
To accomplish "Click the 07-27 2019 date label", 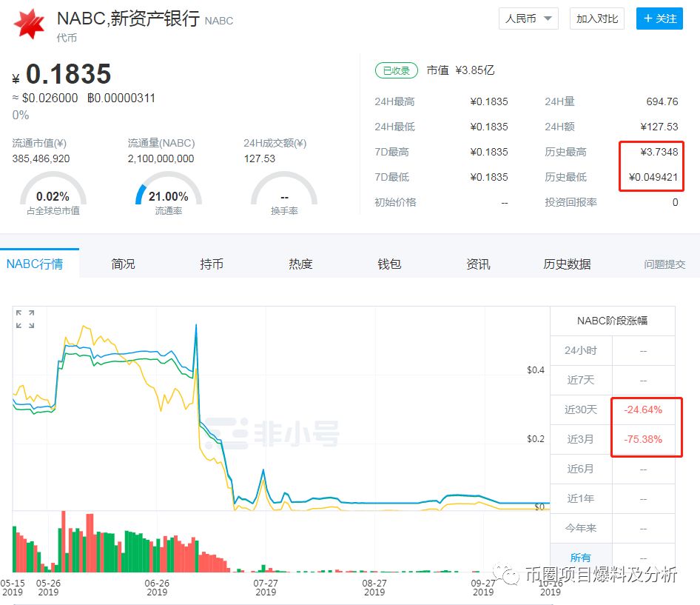I will [266, 587].
